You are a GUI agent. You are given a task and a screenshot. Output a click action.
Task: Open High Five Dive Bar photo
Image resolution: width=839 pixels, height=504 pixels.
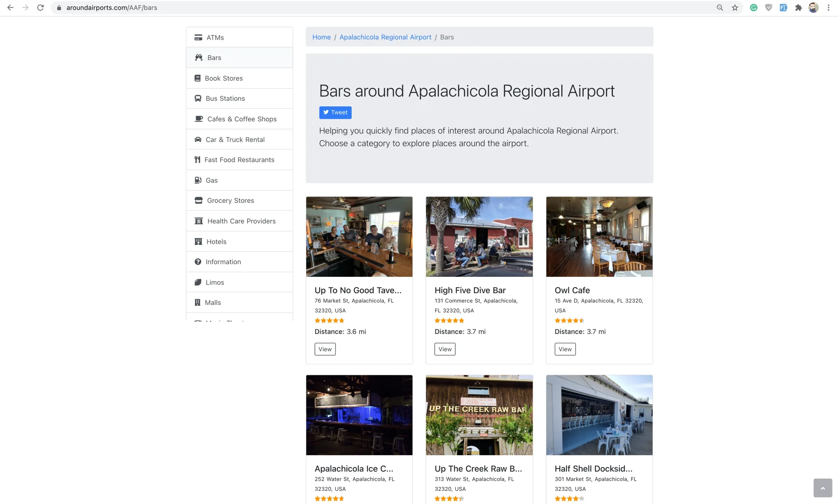point(479,237)
